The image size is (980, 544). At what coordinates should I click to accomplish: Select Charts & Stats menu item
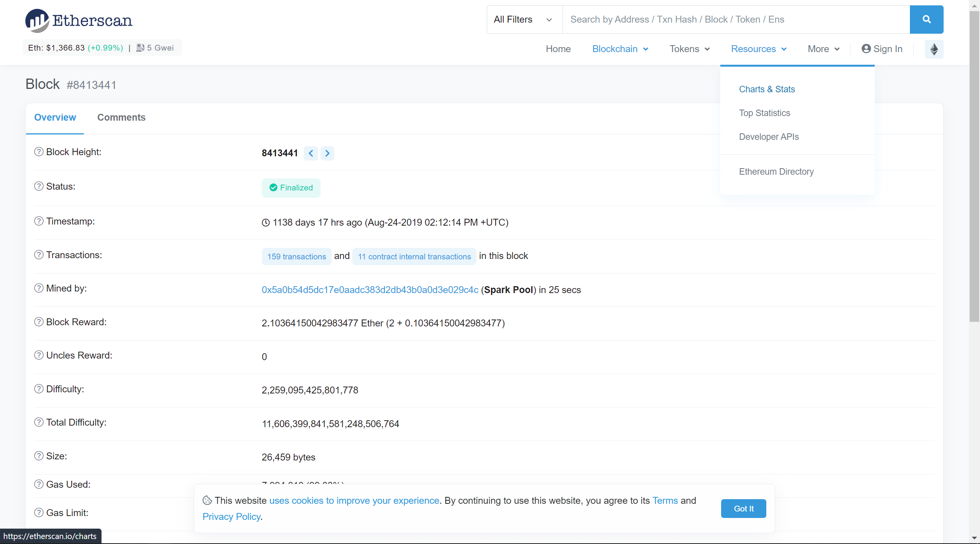pyautogui.click(x=767, y=89)
